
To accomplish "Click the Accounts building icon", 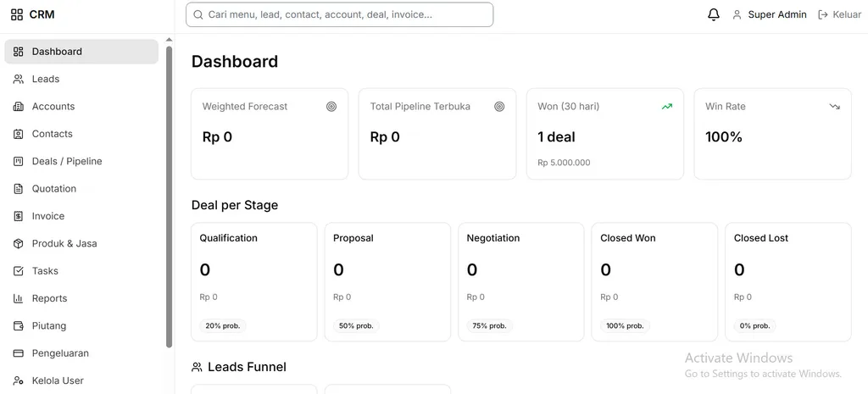I will 19,106.
